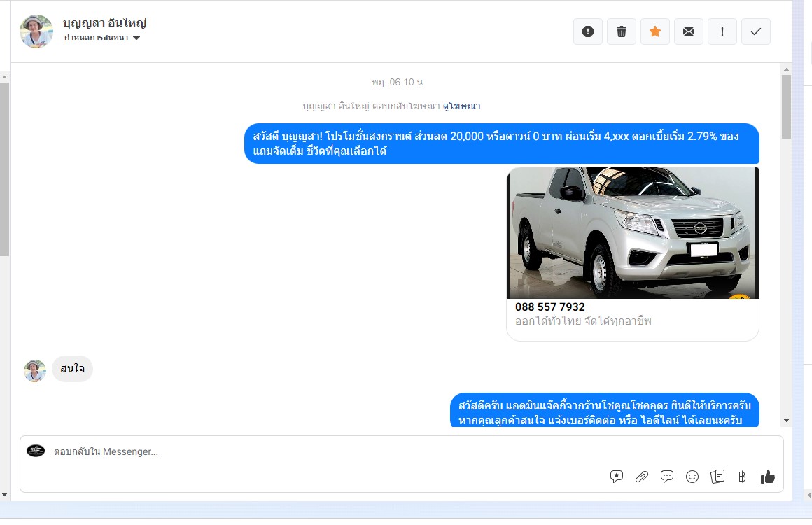Open บุญญสา อินใหญ่ profile picture in header
Image resolution: width=812 pixels, height=525 pixels.
pyautogui.click(x=36, y=31)
